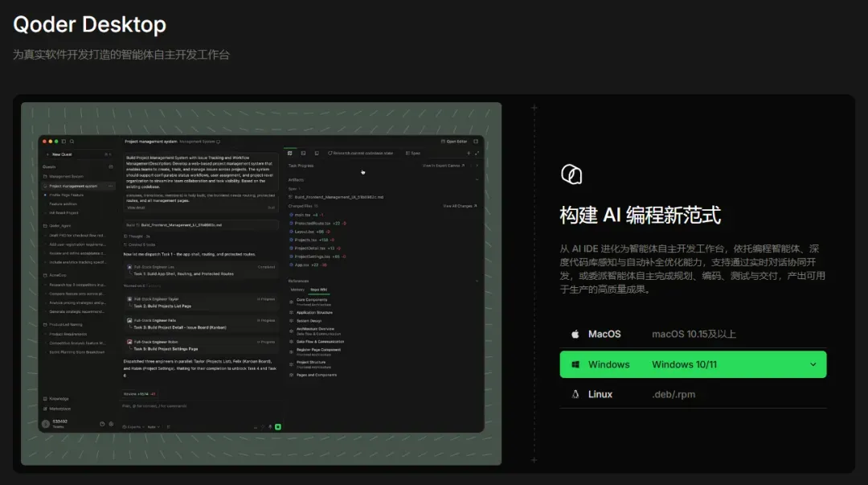Click the settings gear icon in preview sidebar

[x=111, y=424]
